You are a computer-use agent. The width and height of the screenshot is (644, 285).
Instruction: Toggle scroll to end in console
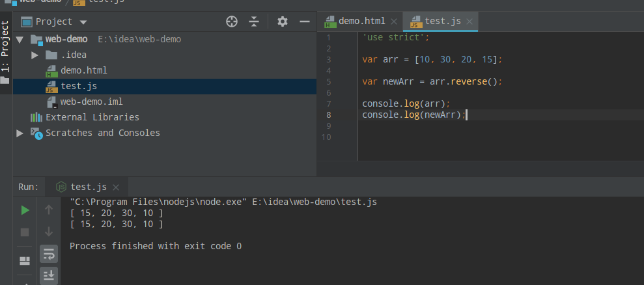click(48, 275)
